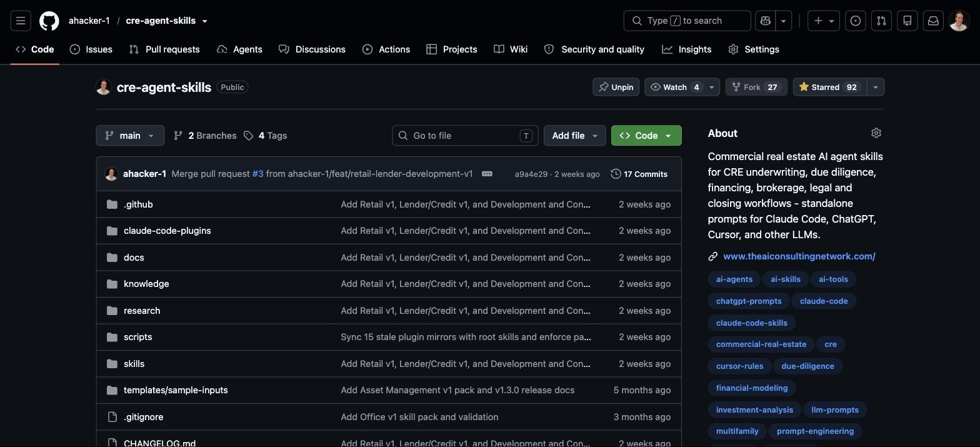Open the Copilot chat icon
Screen dimensions: 980x447
pyautogui.click(x=766, y=21)
